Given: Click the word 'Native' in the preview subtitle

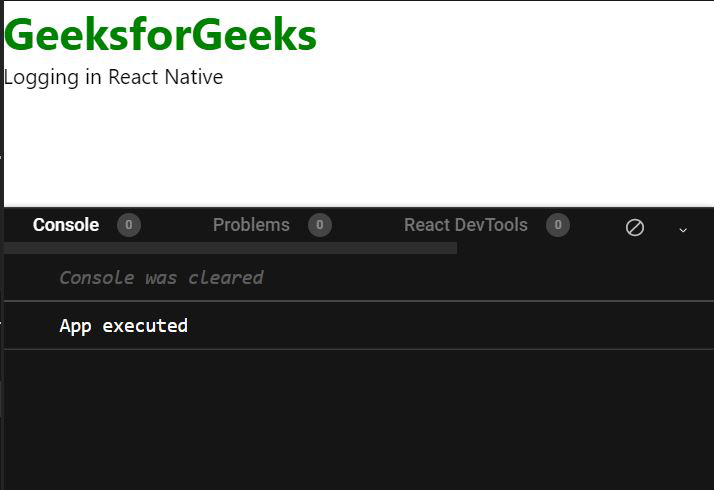Looking at the screenshot, I should point(194,77).
